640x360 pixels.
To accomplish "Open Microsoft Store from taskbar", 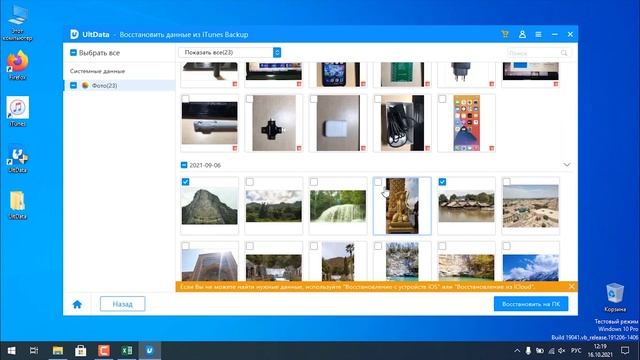I will click(x=80, y=351).
